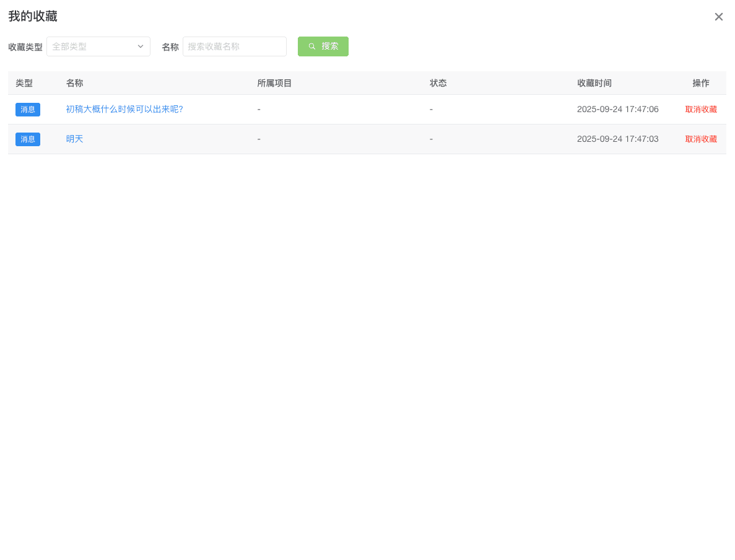Click the chevron arrow on the type selector
This screenshot has height=560, width=735.
[x=141, y=46]
